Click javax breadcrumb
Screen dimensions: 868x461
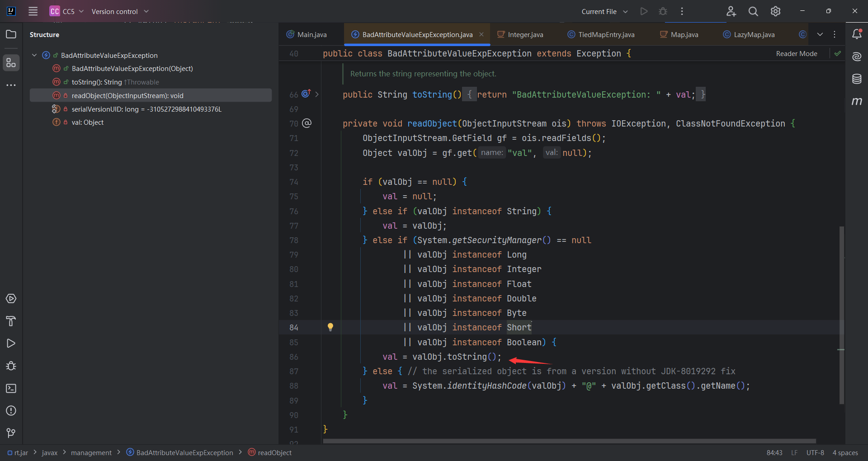[50, 452]
